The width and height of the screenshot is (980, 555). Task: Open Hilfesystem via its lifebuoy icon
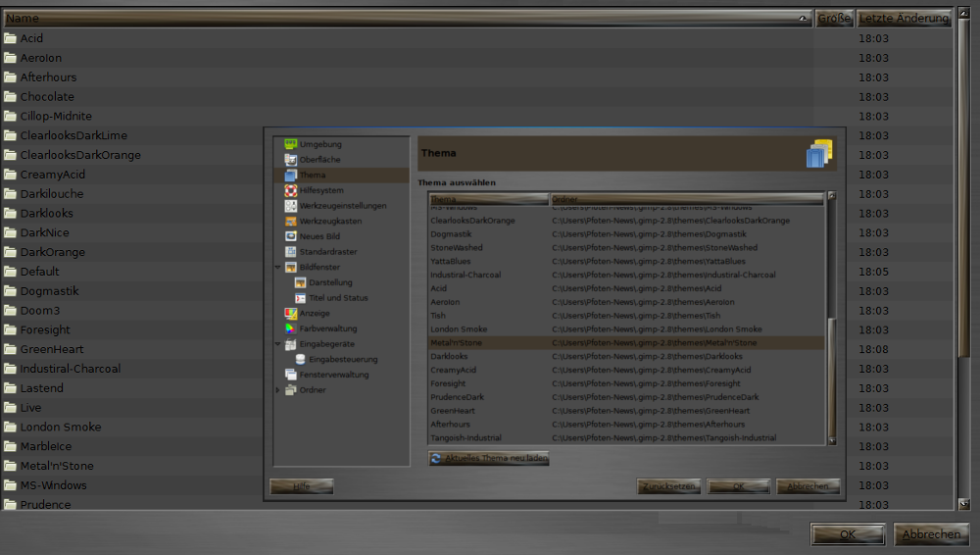[x=290, y=190]
